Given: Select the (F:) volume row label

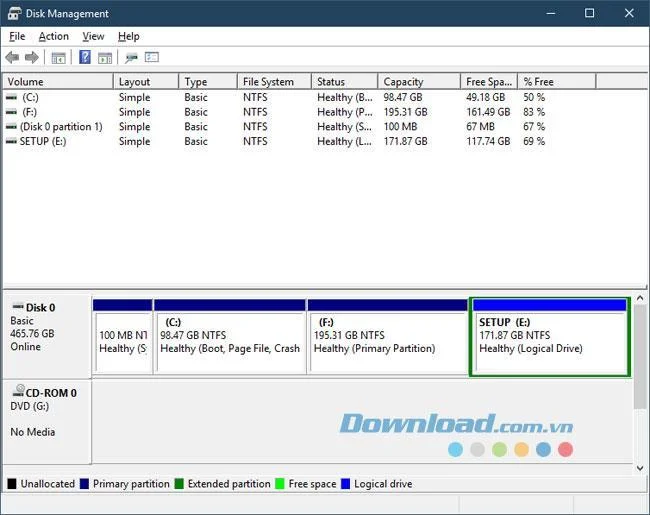Looking at the screenshot, I should (29, 112).
